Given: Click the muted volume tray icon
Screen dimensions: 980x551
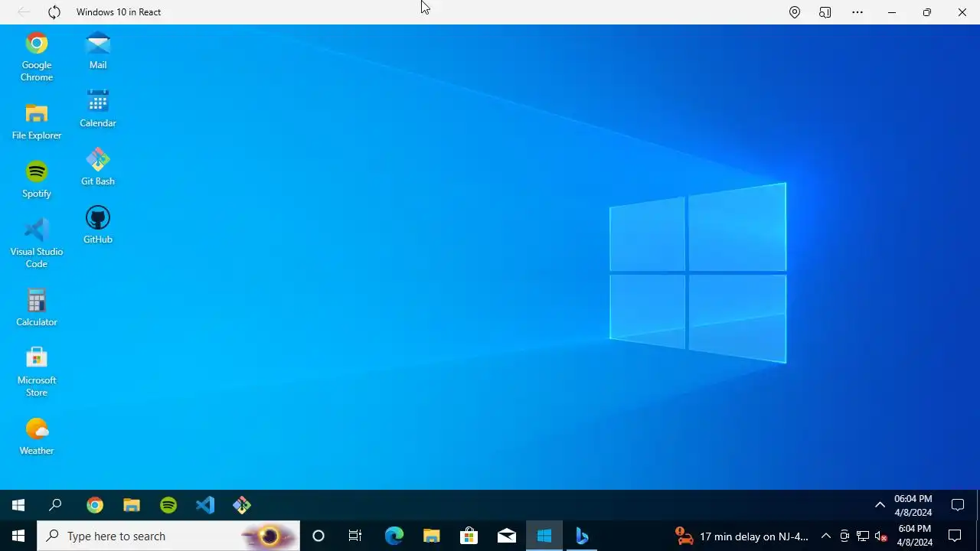Looking at the screenshot, I should point(881,536).
